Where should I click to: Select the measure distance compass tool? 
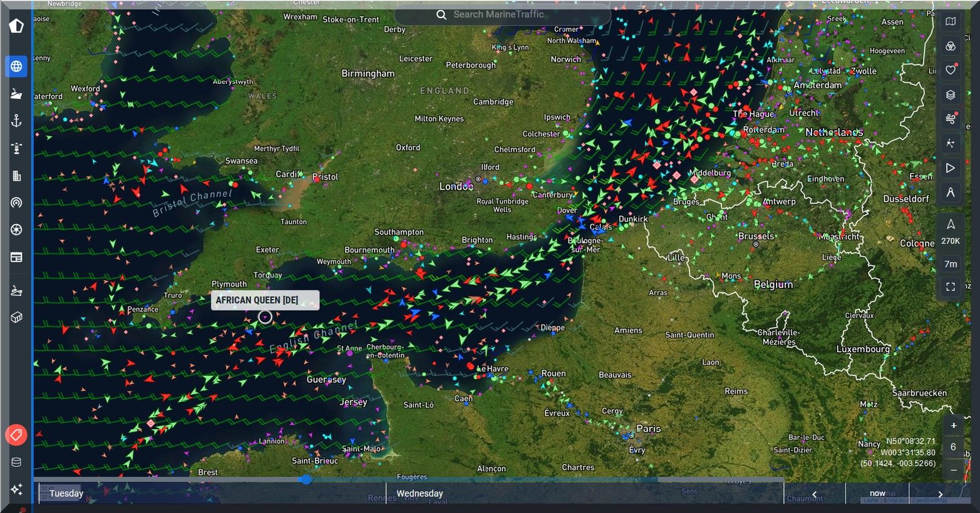(950, 193)
